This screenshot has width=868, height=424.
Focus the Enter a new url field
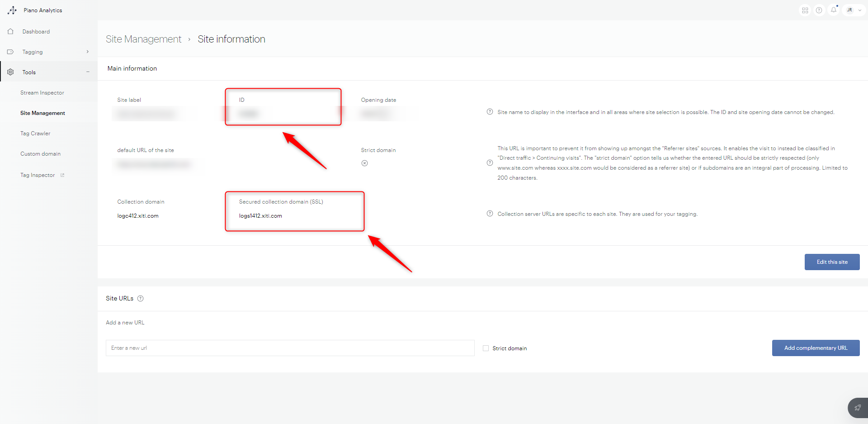[x=290, y=348]
